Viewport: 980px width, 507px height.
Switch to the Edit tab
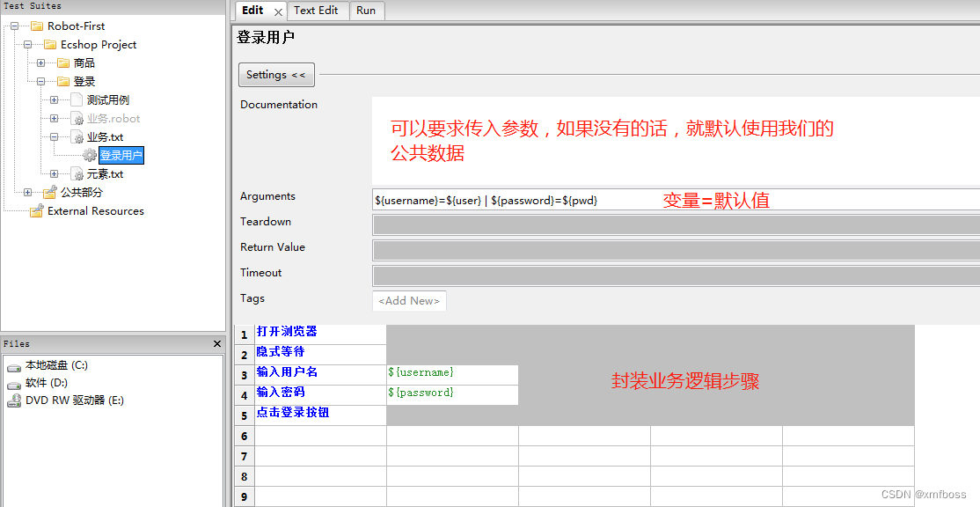point(252,11)
